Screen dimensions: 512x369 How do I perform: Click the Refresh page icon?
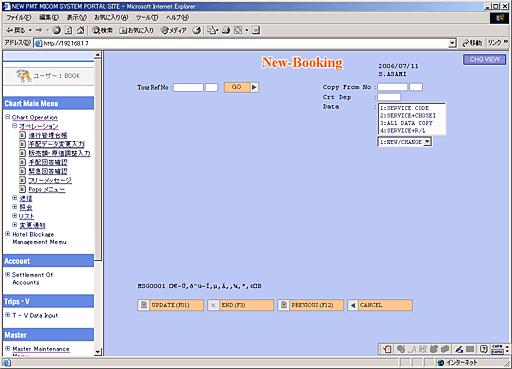coord(68,30)
